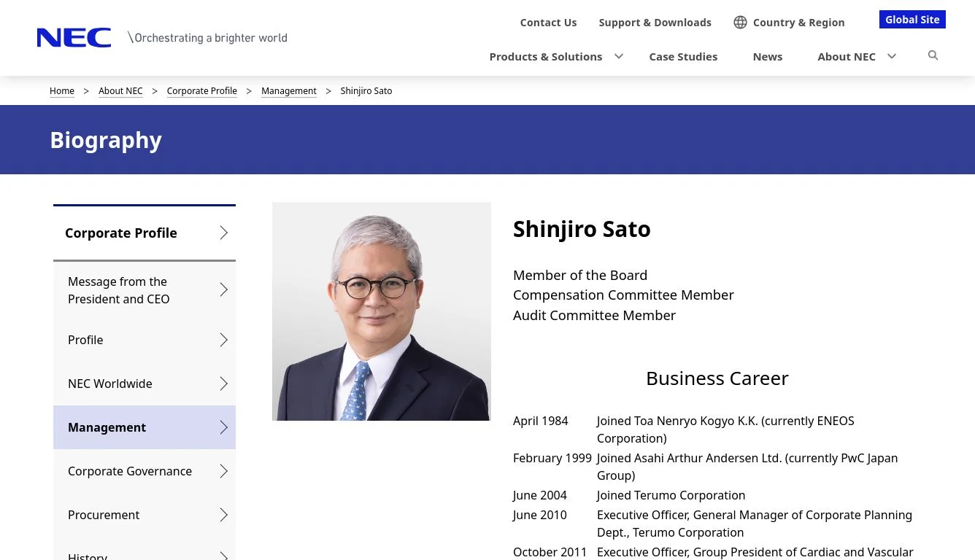Click the globe icon beside Country & Region
Screen dimensions: 975x560
[740, 23]
